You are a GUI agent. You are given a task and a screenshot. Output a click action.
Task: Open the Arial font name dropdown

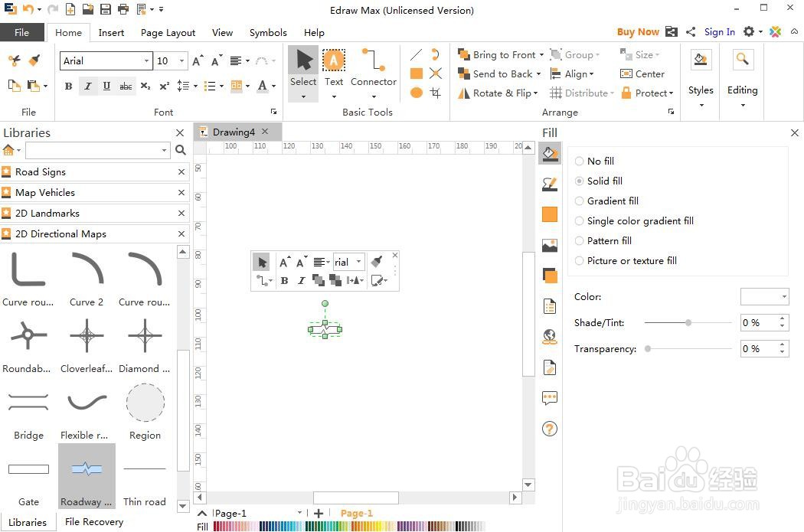[x=147, y=60]
